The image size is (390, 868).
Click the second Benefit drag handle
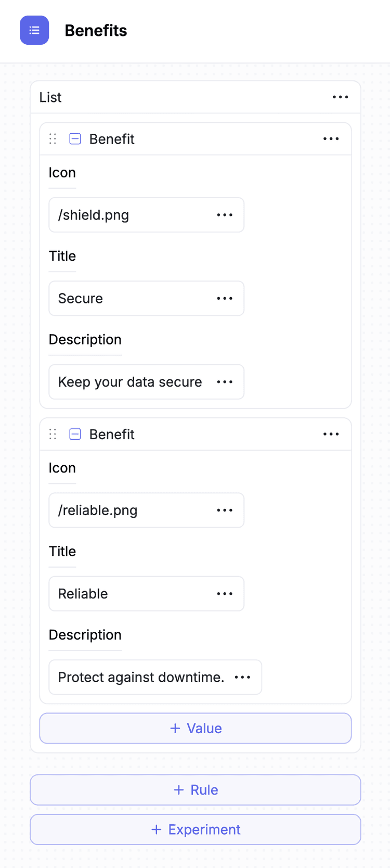(x=52, y=434)
